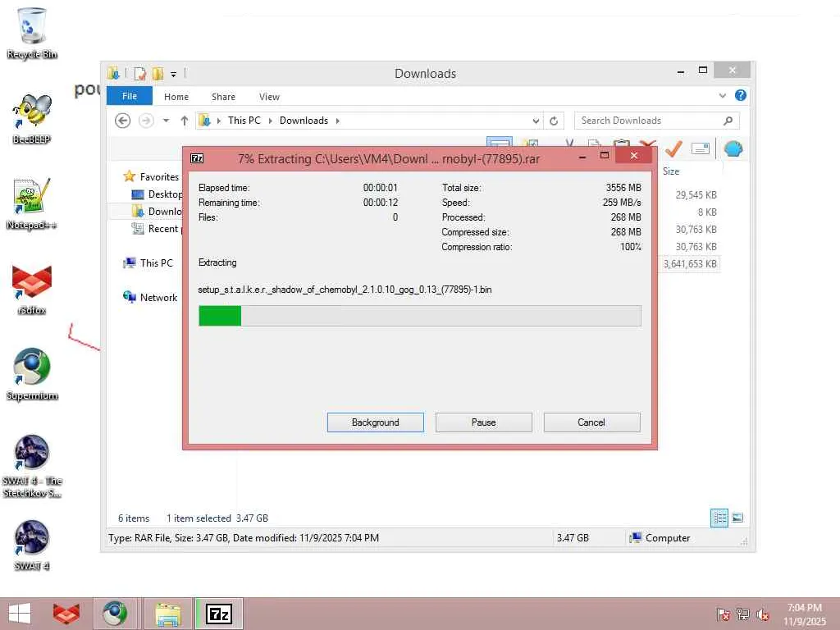
Task: Expand the Explorer ribbon chevron
Action: point(722,96)
